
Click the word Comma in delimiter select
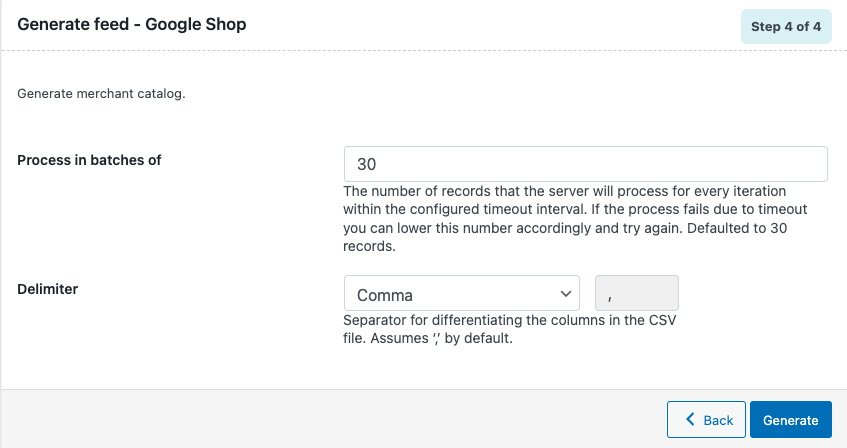[x=385, y=295]
